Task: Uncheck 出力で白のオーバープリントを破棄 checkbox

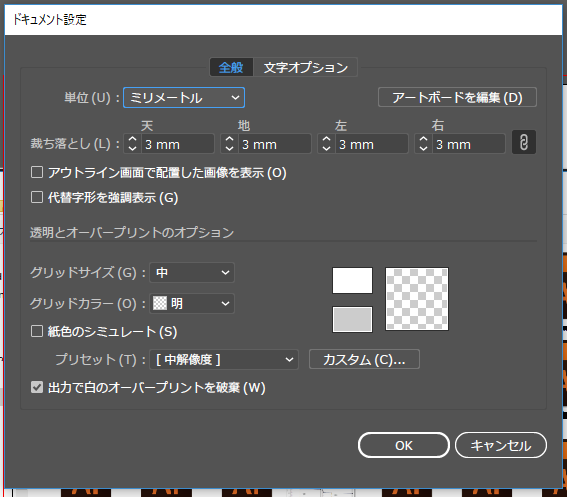Action: (x=37, y=387)
